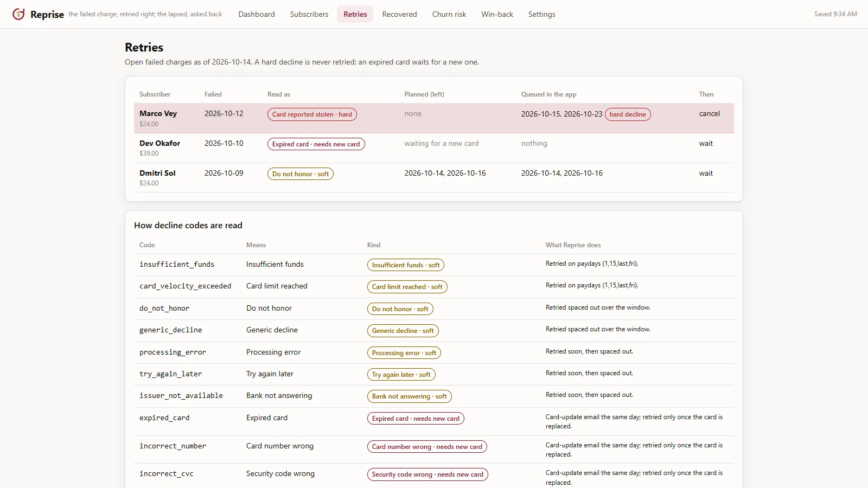The image size is (868, 488).
Task: Click the 'Security code wrong · needs new card' badge
Action: [427, 474]
